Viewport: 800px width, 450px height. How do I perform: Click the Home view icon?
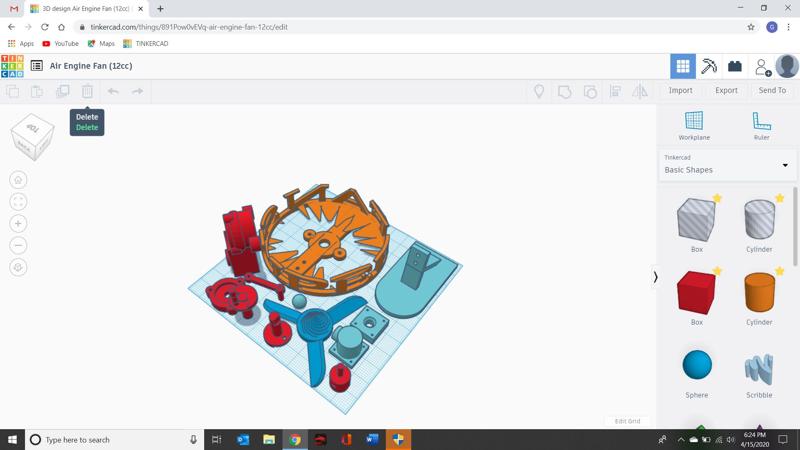(18, 180)
